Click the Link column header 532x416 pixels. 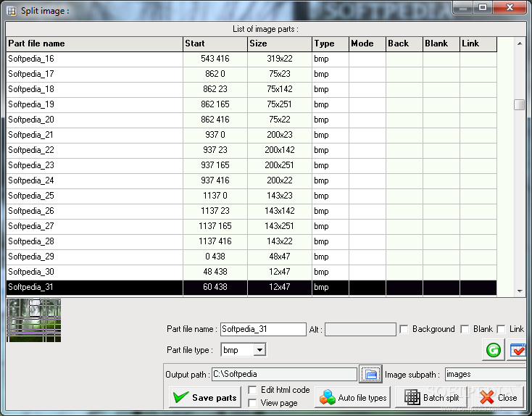coord(478,43)
